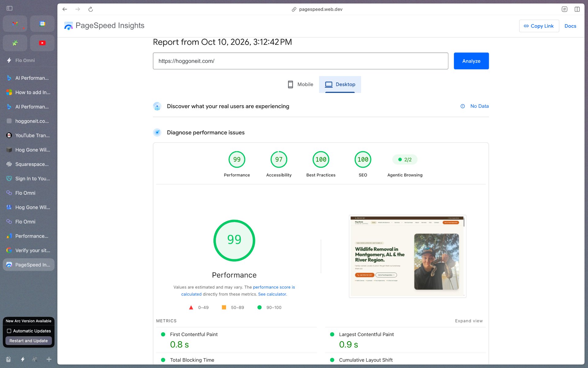The height and width of the screenshot is (368, 588).
Task: Click the forward navigation arrow
Action: pyautogui.click(x=78, y=9)
